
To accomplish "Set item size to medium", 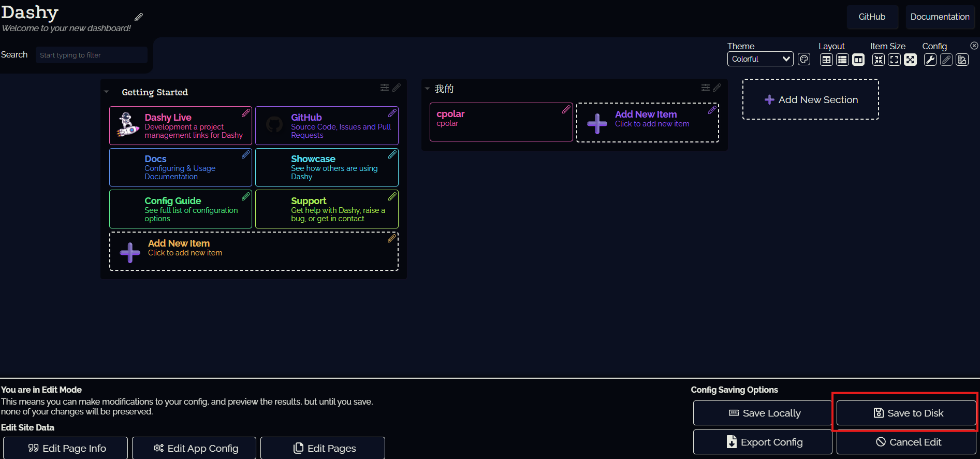I will [x=894, y=60].
